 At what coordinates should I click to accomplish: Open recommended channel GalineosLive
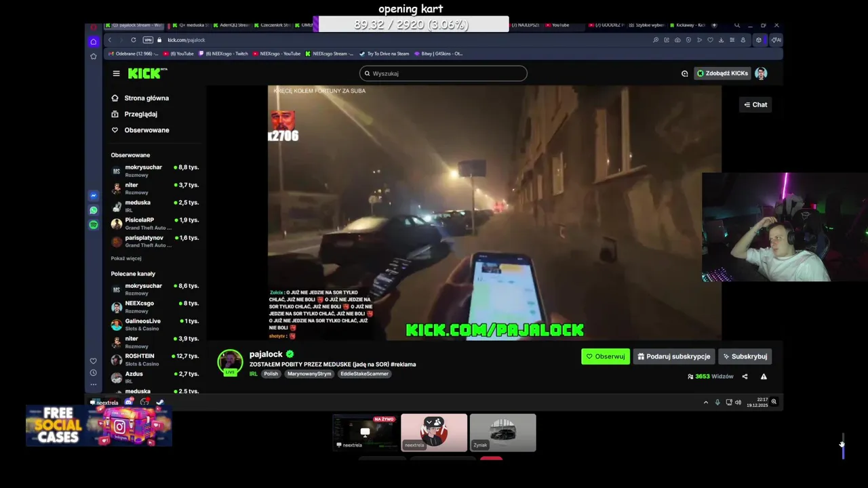155,324
